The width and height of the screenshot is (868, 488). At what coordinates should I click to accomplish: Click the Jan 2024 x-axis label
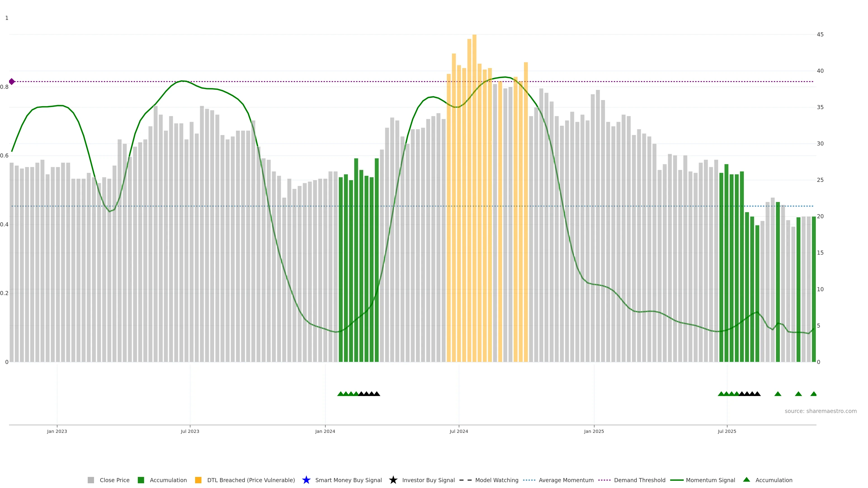(x=325, y=432)
